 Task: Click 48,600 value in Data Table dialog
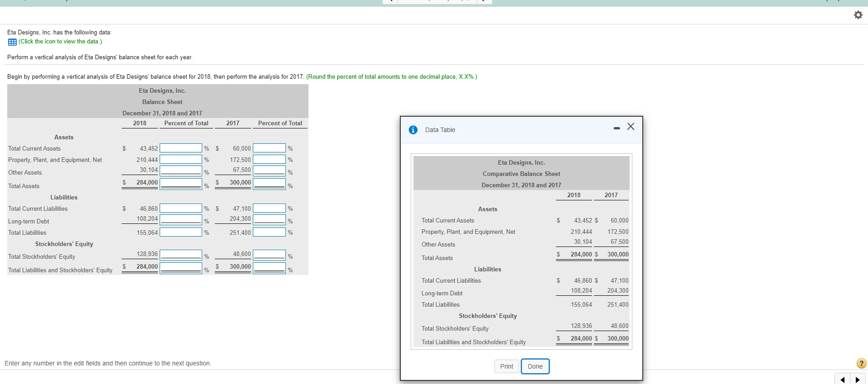(619, 326)
